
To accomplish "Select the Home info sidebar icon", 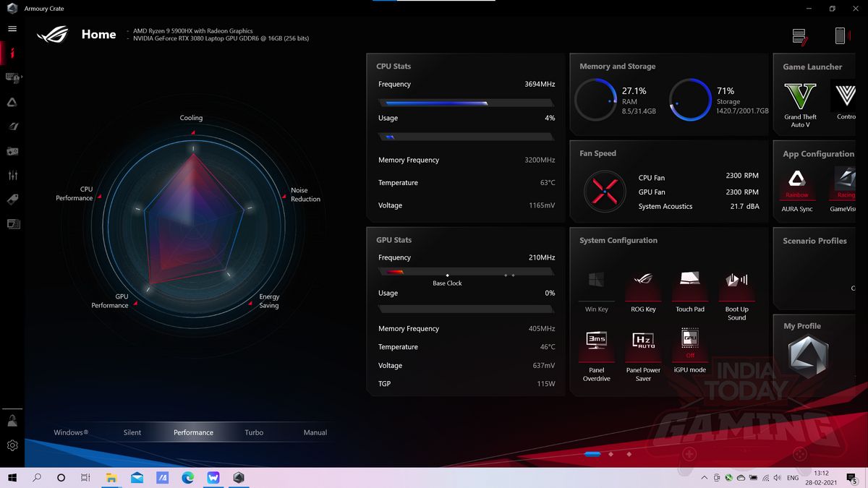I will click(12, 53).
